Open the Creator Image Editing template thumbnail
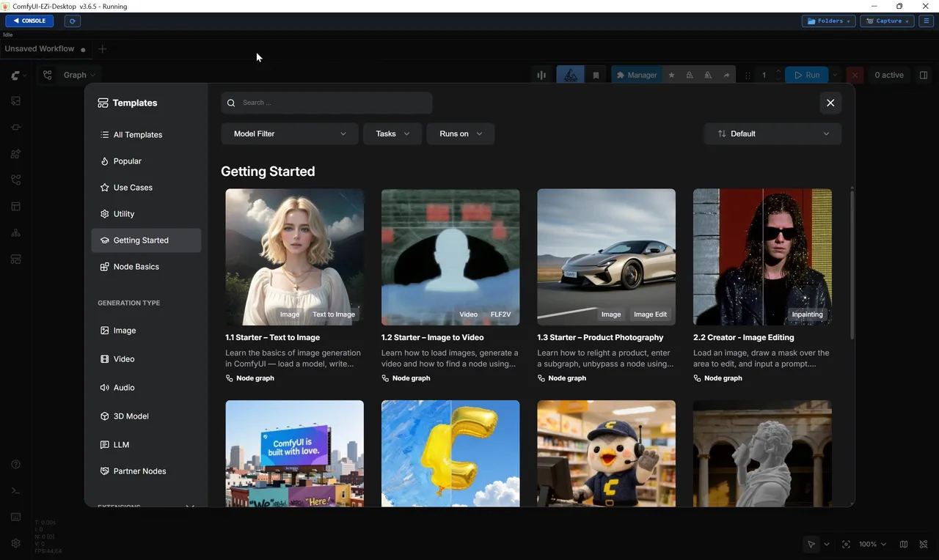939x560 pixels. tap(762, 257)
